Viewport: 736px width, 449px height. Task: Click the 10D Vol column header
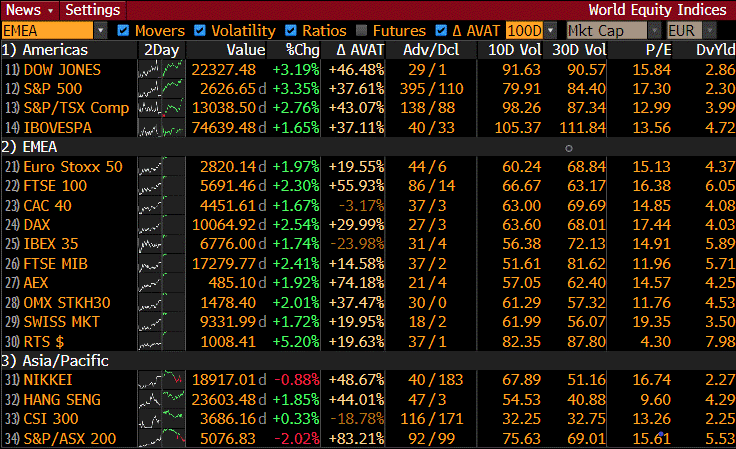pos(514,50)
